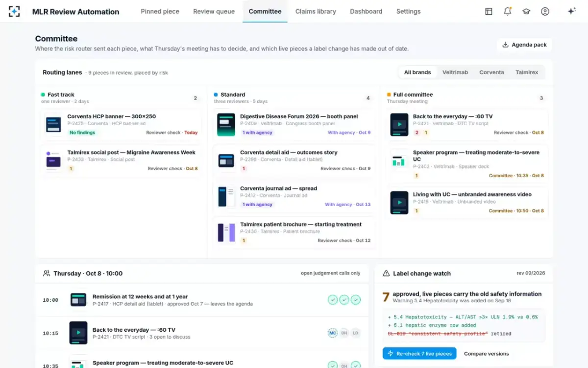Go to Review queue tab
Viewport: 588px width, 368px height.
(x=214, y=11)
